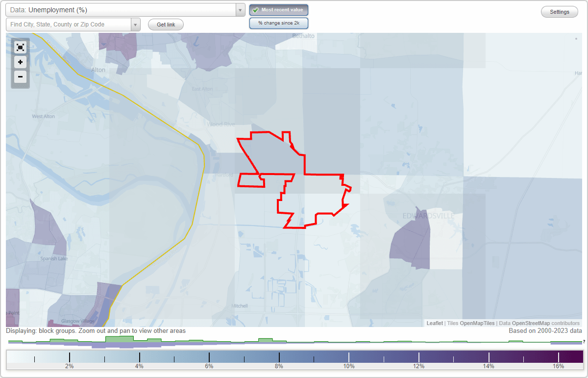Zoom out with the minus button
This screenshot has width=588, height=378.
(x=20, y=76)
